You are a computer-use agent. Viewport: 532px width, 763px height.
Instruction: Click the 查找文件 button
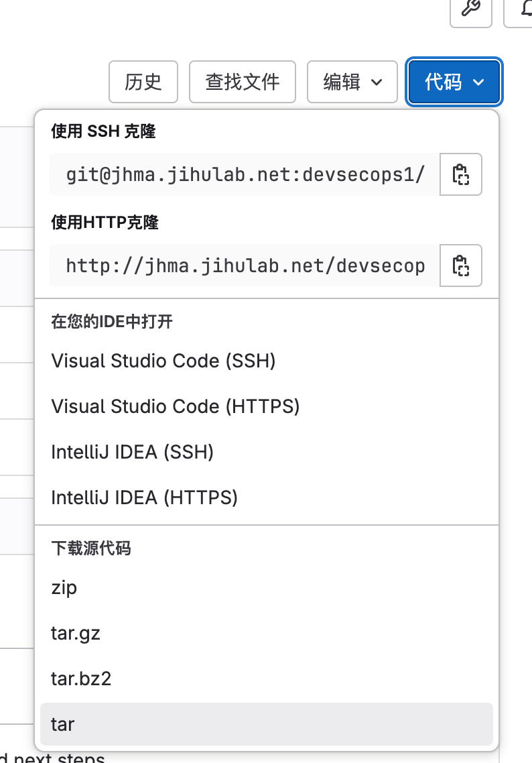coord(242,82)
